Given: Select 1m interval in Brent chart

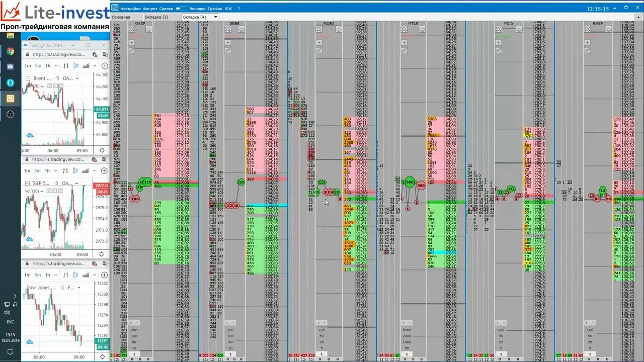Looking at the screenshot, I should (28, 66).
